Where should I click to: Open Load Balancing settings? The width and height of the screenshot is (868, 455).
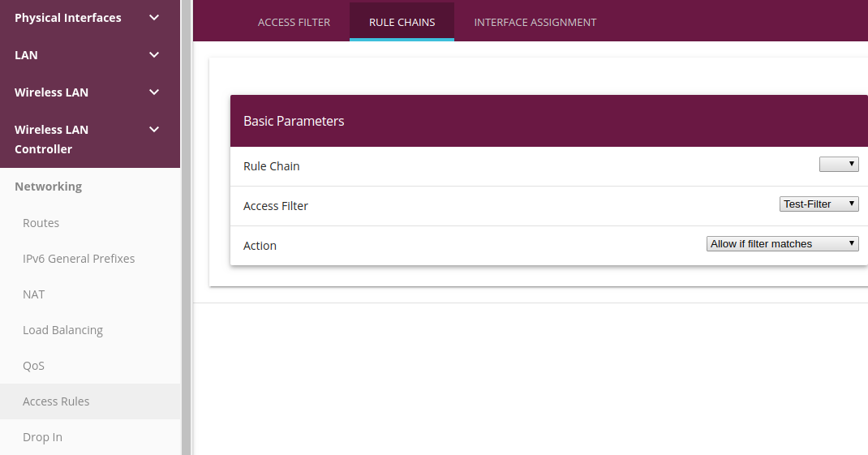[62, 330]
